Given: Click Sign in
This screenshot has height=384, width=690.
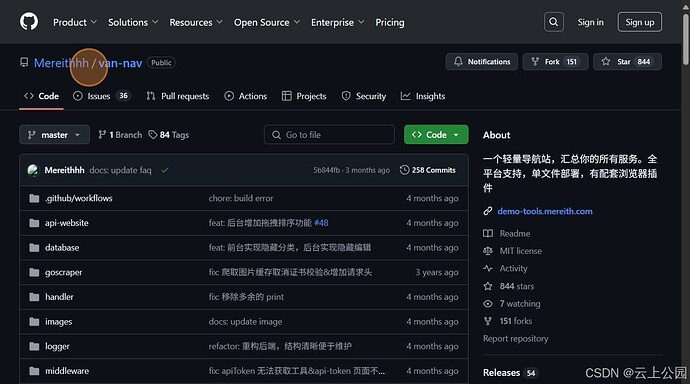Looking at the screenshot, I should 591,22.
